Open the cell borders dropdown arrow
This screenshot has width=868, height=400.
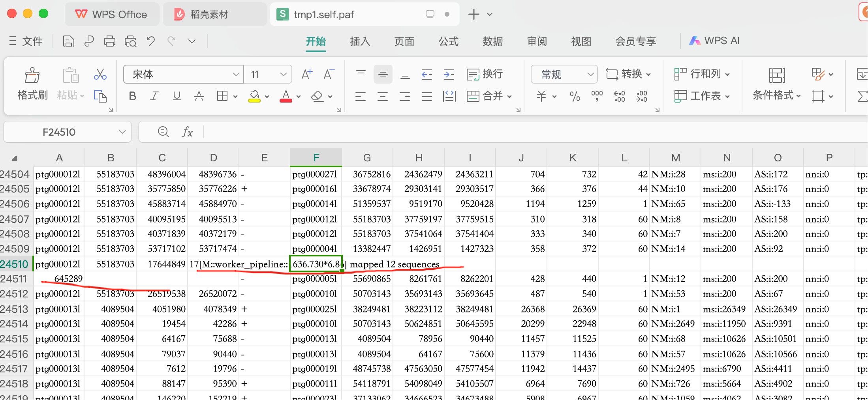coord(235,97)
